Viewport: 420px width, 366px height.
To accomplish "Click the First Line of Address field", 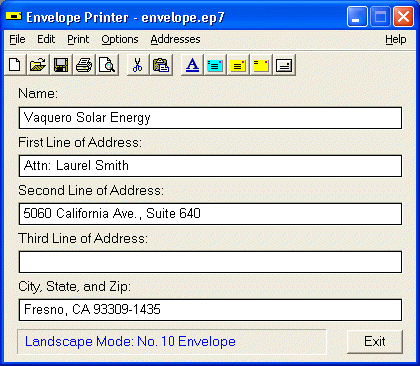I will coord(210,166).
